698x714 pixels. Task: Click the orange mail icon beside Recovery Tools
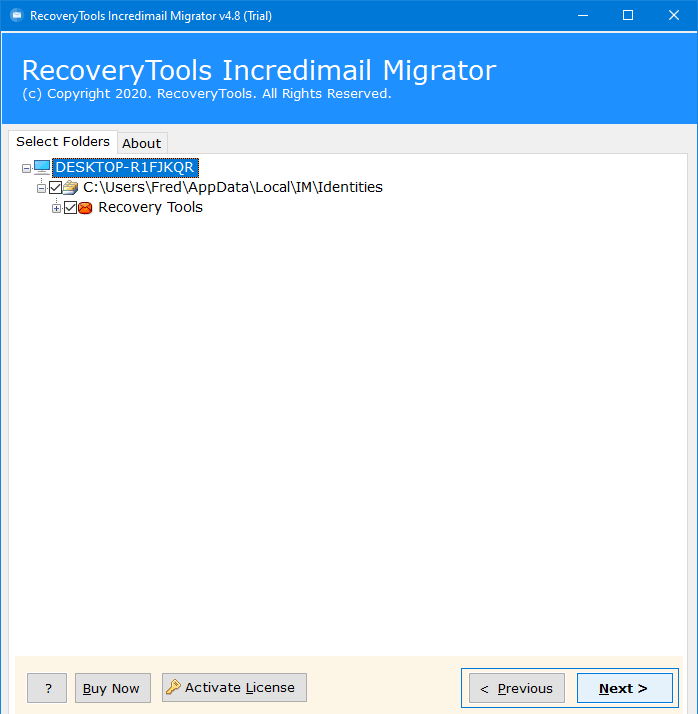(85, 208)
